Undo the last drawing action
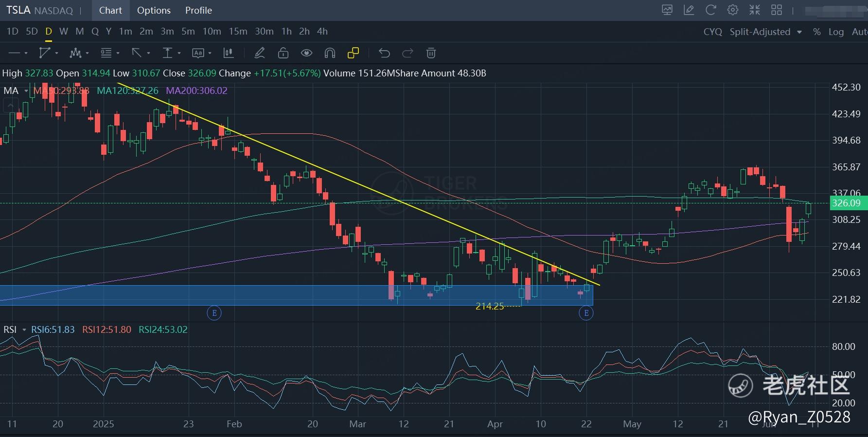Viewport: 868px width, 437px height. point(384,53)
